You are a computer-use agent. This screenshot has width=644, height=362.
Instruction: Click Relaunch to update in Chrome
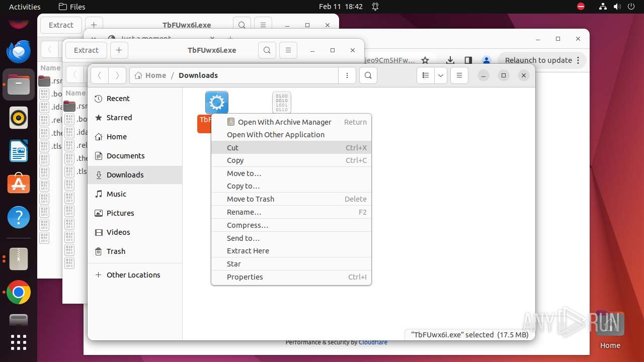pos(542,60)
